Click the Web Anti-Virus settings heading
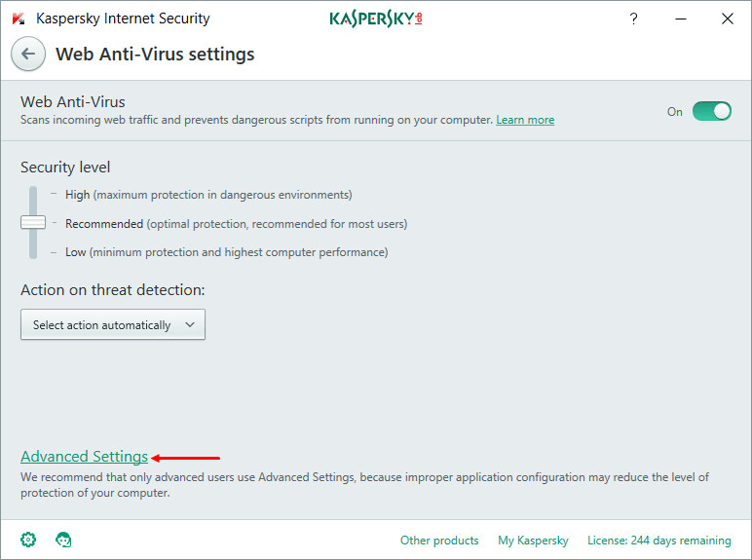Screen dimensions: 752x560 (155, 55)
